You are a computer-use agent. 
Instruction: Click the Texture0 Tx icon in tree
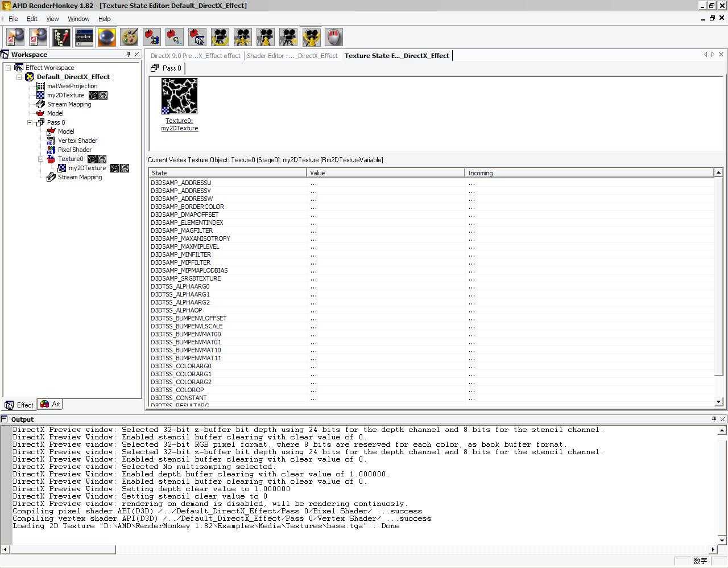point(51,159)
